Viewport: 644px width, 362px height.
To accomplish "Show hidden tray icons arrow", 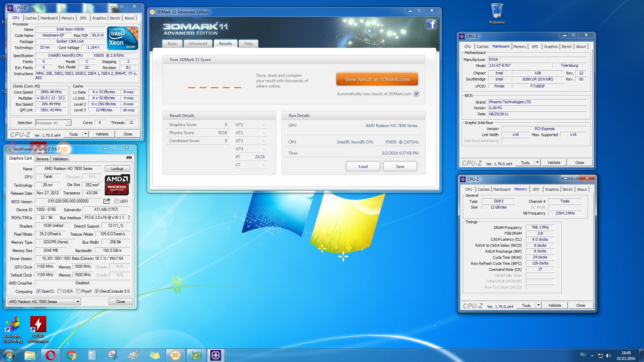I will click(592, 356).
